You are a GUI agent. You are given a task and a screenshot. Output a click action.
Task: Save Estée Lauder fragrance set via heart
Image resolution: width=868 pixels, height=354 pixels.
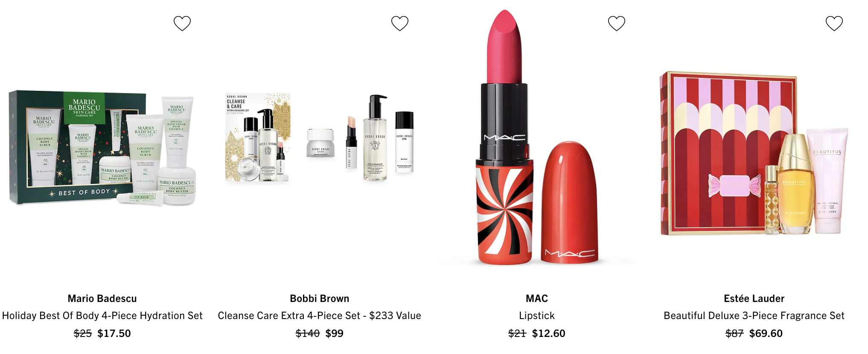click(834, 23)
